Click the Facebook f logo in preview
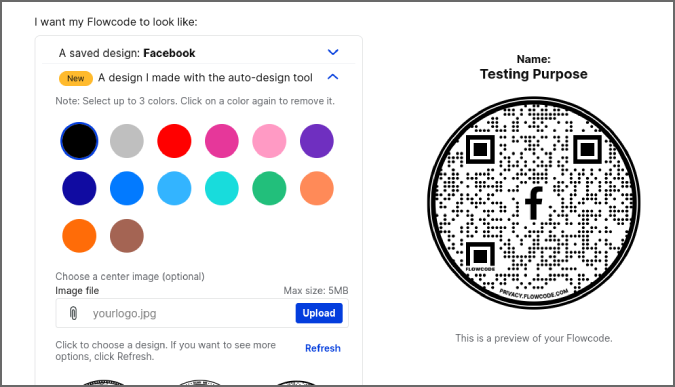 (x=534, y=203)
